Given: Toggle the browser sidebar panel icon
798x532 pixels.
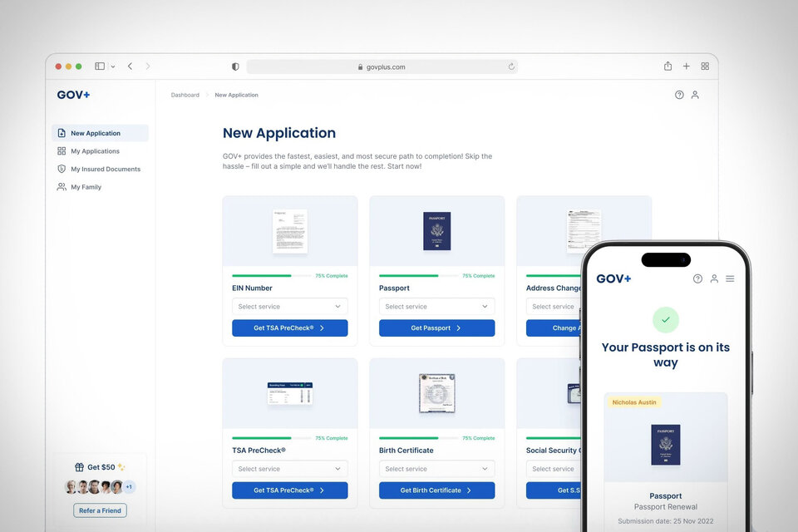Looking at the screenshot, I should pyautogui.click(x=100, y=66).
